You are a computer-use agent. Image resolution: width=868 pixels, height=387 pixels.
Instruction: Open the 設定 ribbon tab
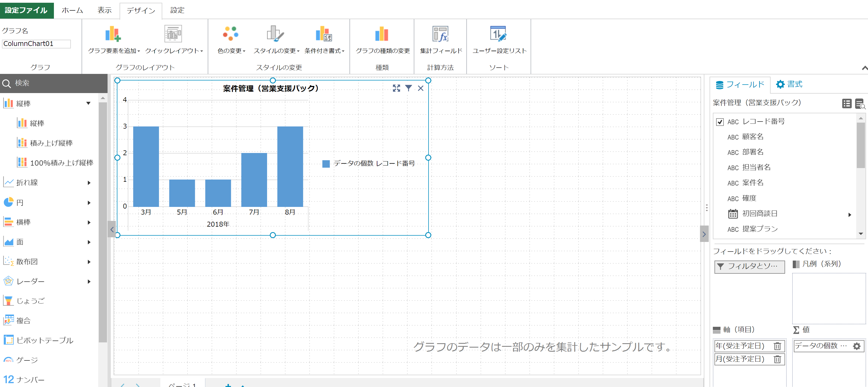click(177, 10)
